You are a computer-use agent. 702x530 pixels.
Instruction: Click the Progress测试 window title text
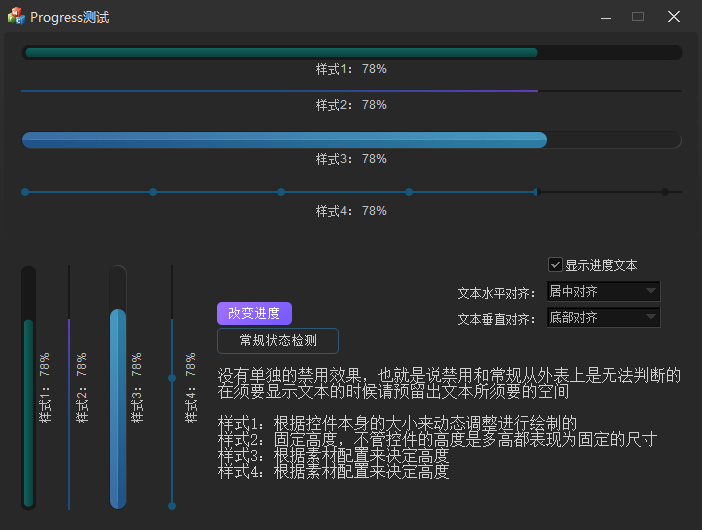tap(69, 17)
